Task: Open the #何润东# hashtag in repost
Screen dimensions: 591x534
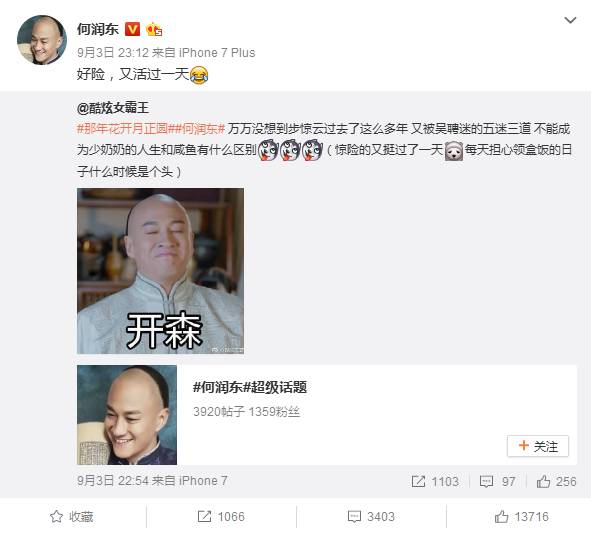Action: (196, 129)
